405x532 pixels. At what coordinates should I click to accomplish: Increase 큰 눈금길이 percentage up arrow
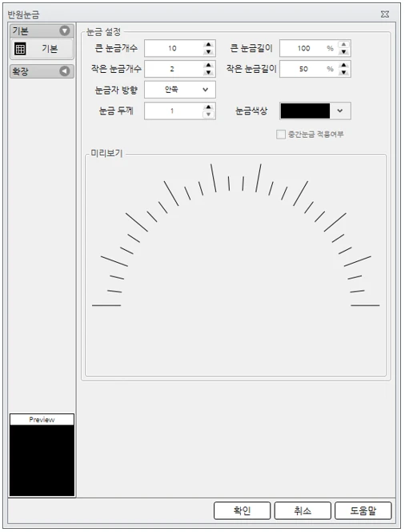tap(343, 44)
